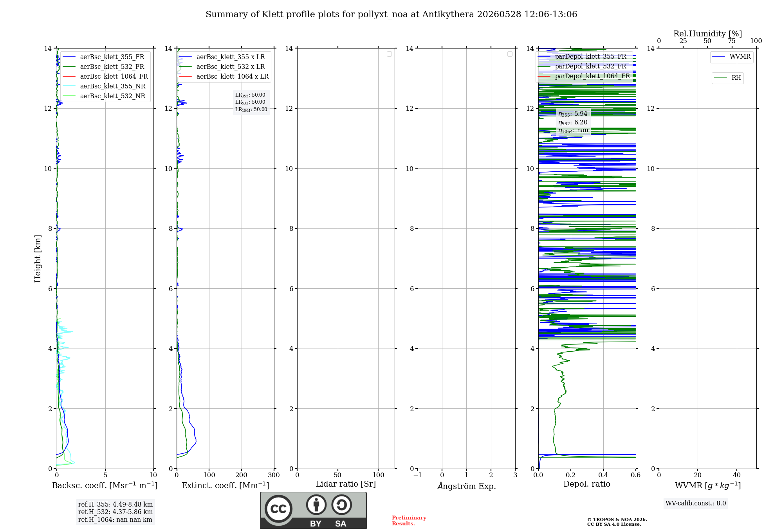Click the LR355: 50.00 annotation
The height and width of the screenshot is (532, 783).
250,95
